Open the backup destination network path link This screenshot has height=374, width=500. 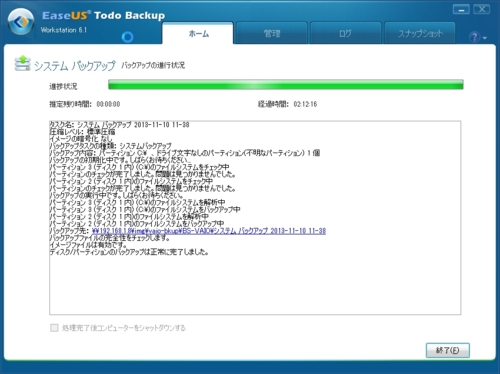click(x=209, y=231)
